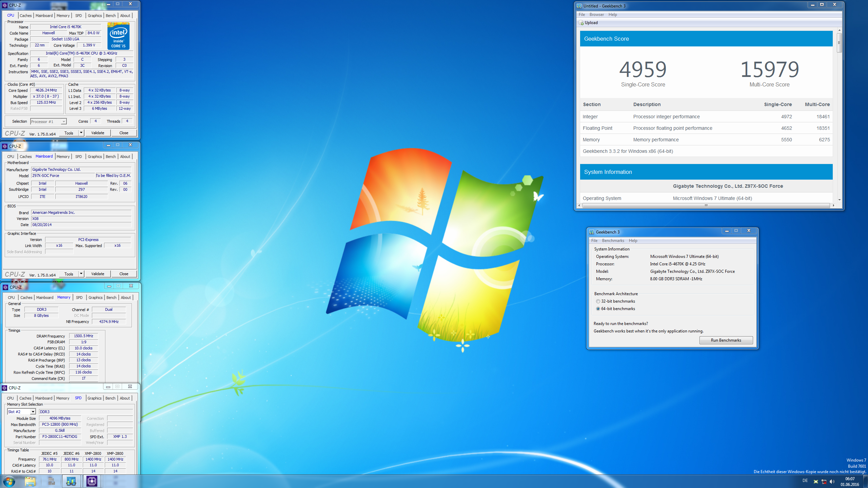Click the Geekbench vertical scrollbar thumb
This screenshot has width=868, height=488.
click(x=840, y=43)
